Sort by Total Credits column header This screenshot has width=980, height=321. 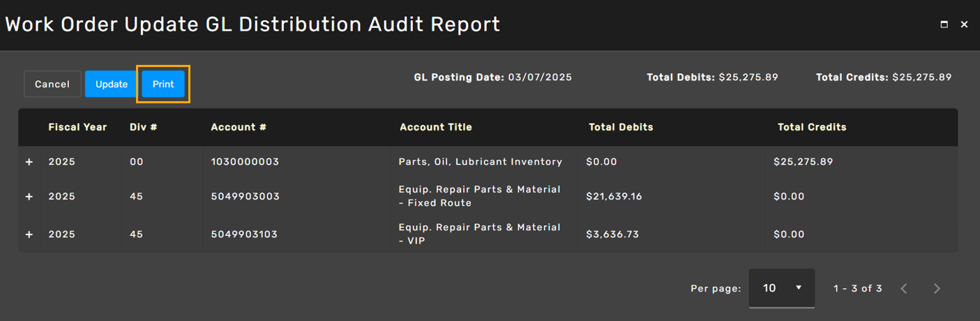point(812,127)
